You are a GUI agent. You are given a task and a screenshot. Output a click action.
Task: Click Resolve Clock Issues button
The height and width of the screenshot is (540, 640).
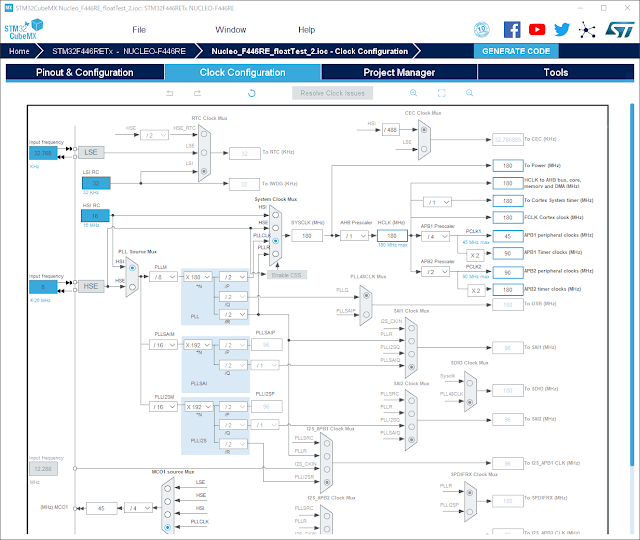[333, 93]
